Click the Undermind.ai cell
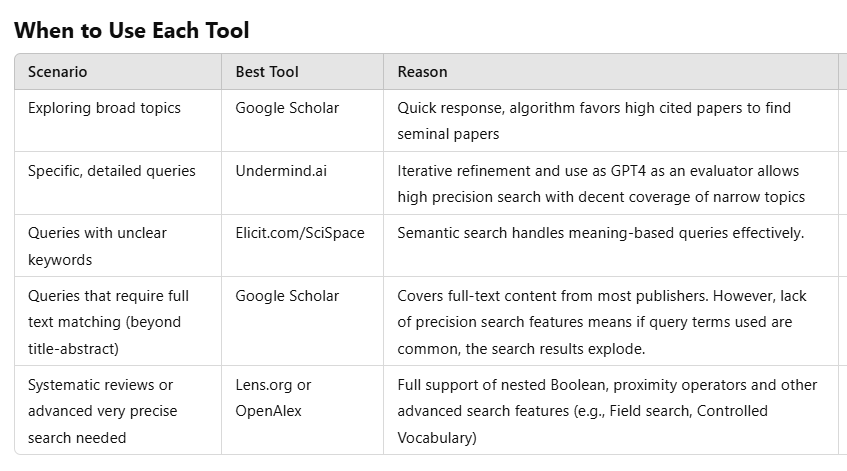The image size is (847, 471). [x=281, y=171]
